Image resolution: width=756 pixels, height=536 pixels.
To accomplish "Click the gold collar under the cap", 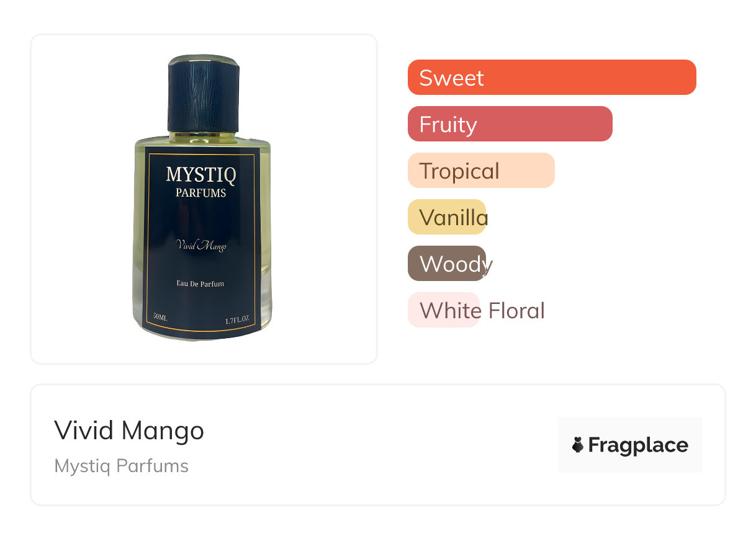I will click(x=204, y=133).
